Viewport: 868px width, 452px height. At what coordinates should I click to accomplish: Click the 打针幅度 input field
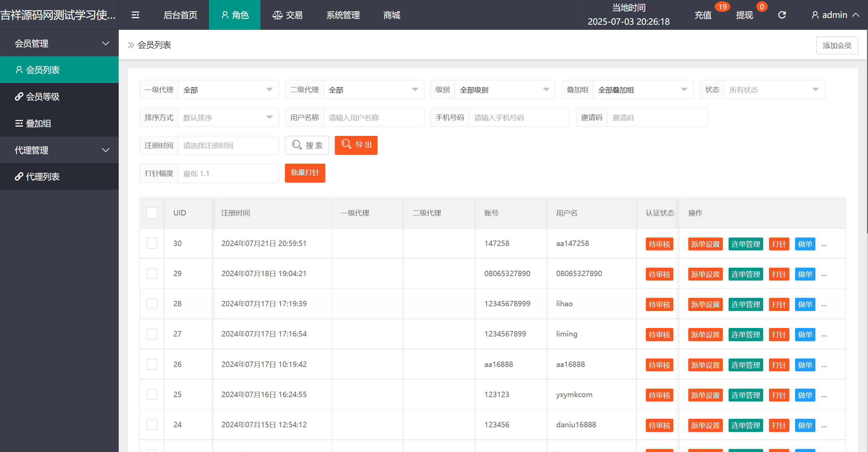pos(228,173)
